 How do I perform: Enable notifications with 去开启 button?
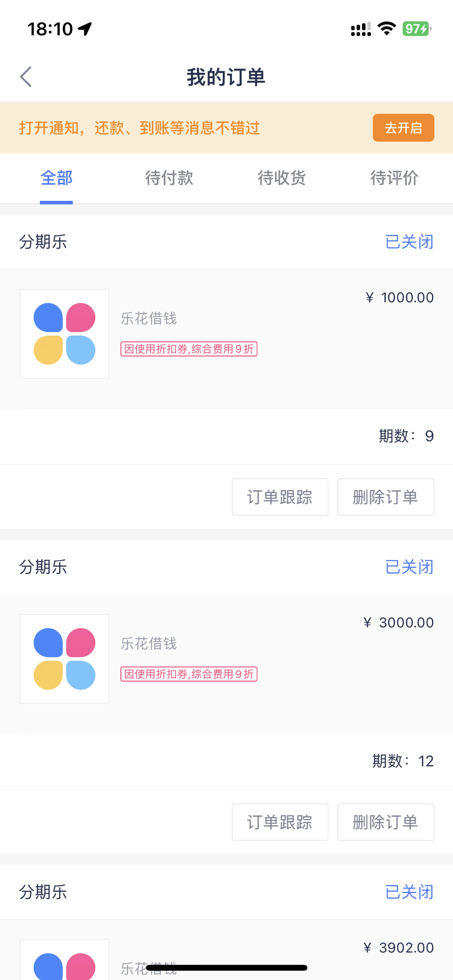[x=403, y=128]
